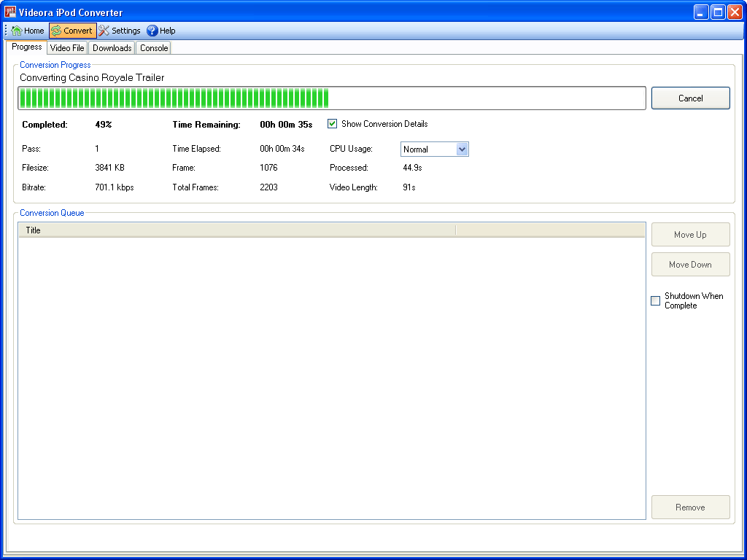Viewport: 747px width, 560px height.
Task: Click the Home house icon
Action: 16,31
